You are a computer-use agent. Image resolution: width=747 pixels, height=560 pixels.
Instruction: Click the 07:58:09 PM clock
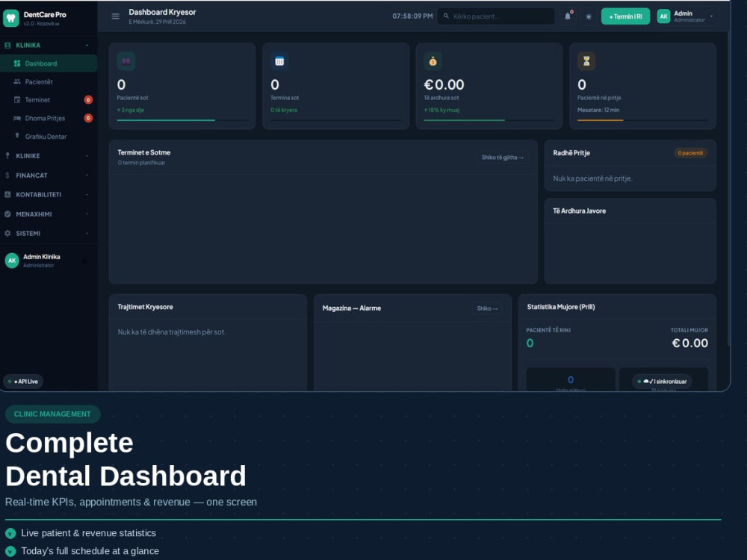click(x=412, y=16)
